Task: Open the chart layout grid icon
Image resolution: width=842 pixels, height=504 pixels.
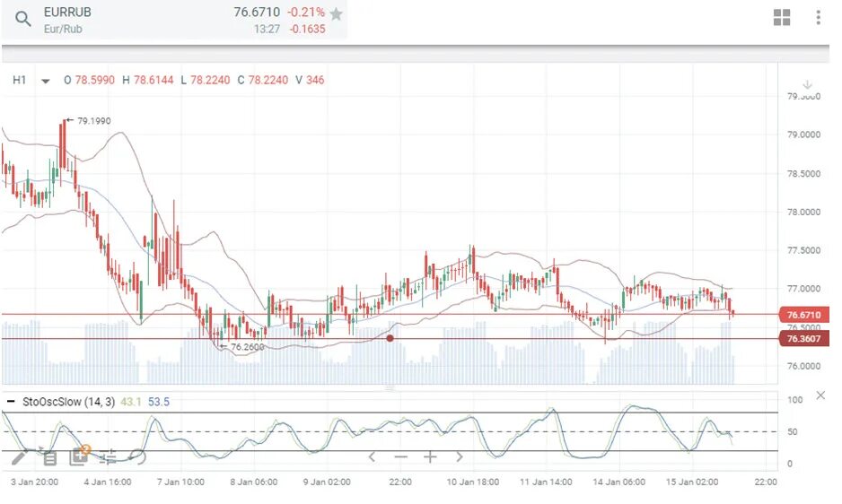Action: point(782,17)
